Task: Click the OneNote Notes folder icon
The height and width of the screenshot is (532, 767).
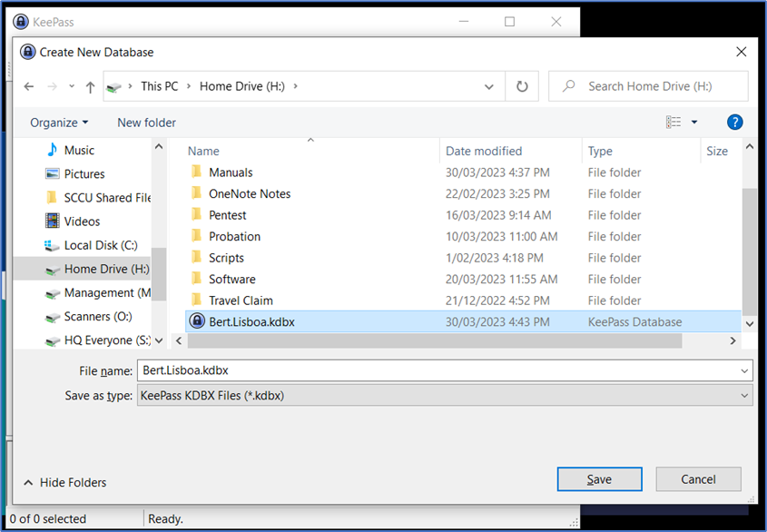Action: point(197,193)
